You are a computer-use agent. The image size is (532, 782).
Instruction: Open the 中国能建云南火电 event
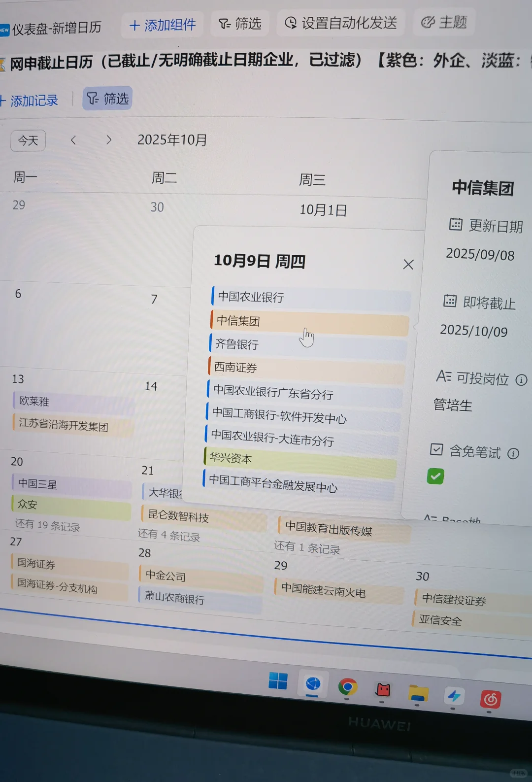coord(339,591)
